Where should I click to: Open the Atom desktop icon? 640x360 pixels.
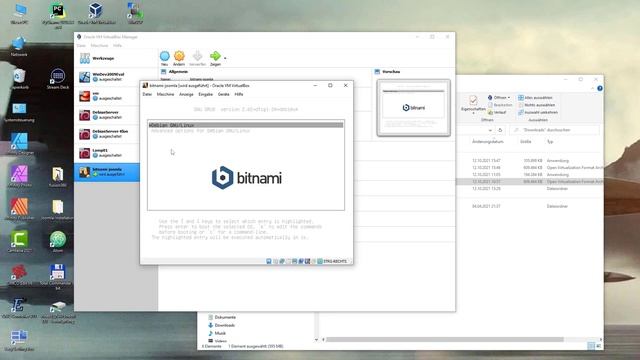click(x=58, y=241)
